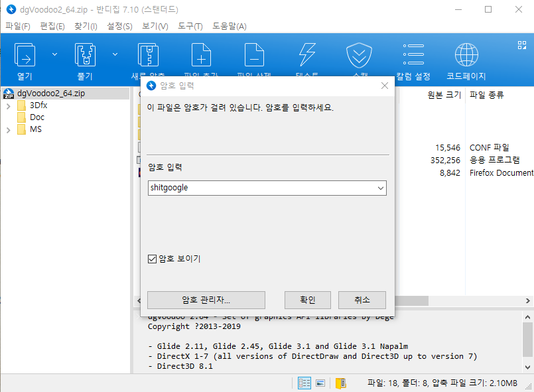The image size is (534, 392).
Task: Click the Password Manager (암호 관리자...) button
Action: coord(206,300)
